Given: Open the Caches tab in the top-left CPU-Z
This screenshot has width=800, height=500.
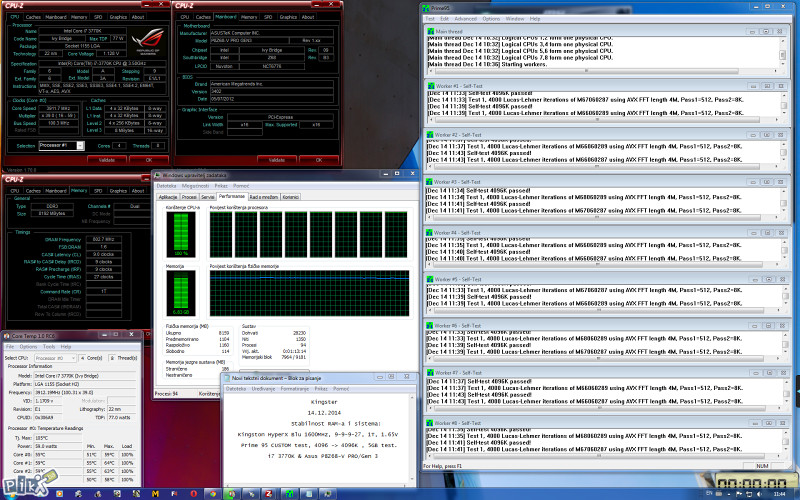Looking at the screenshot, I should point(33,17).
